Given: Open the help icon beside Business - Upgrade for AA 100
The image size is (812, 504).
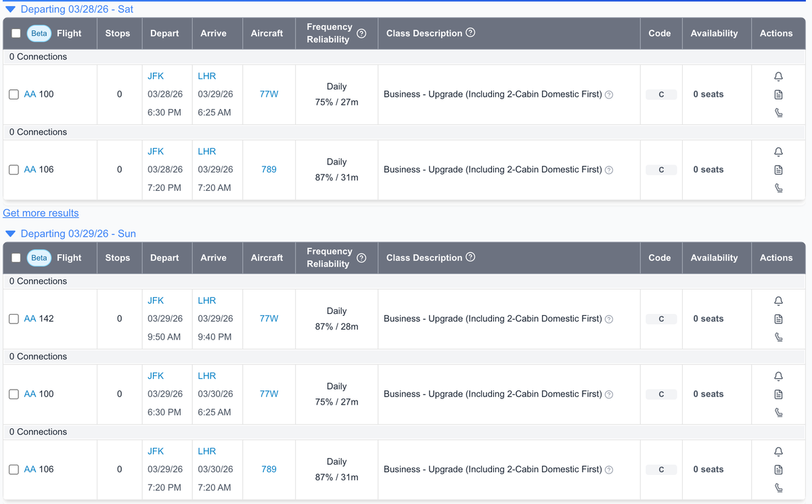Looking at the screenshot, I should pos(608,94).
